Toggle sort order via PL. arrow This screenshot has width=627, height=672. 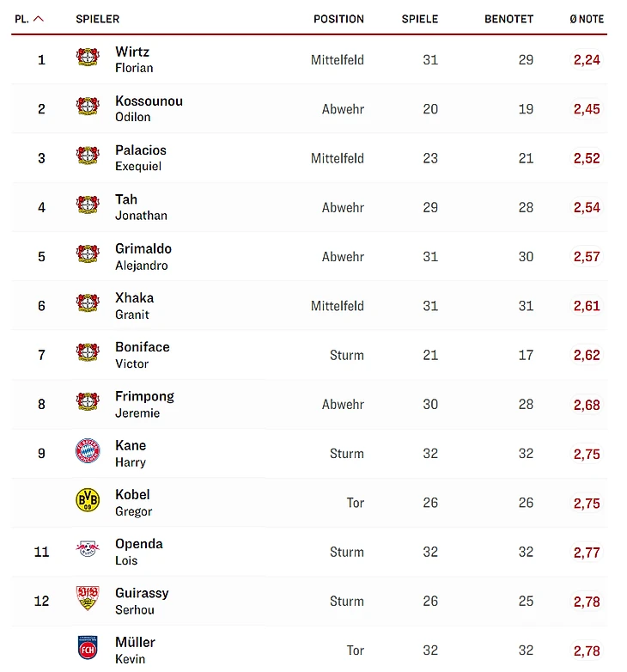[x=39, y=19]
